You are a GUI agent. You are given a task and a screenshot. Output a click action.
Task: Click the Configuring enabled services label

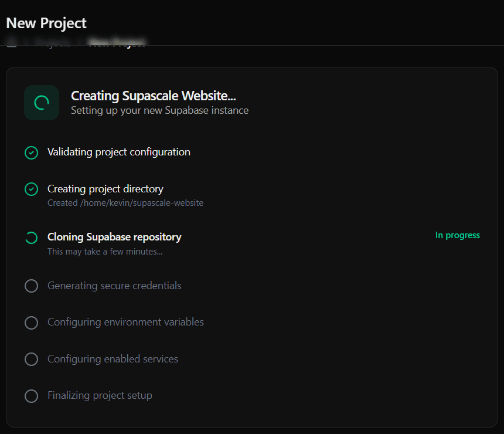point(112,359)
